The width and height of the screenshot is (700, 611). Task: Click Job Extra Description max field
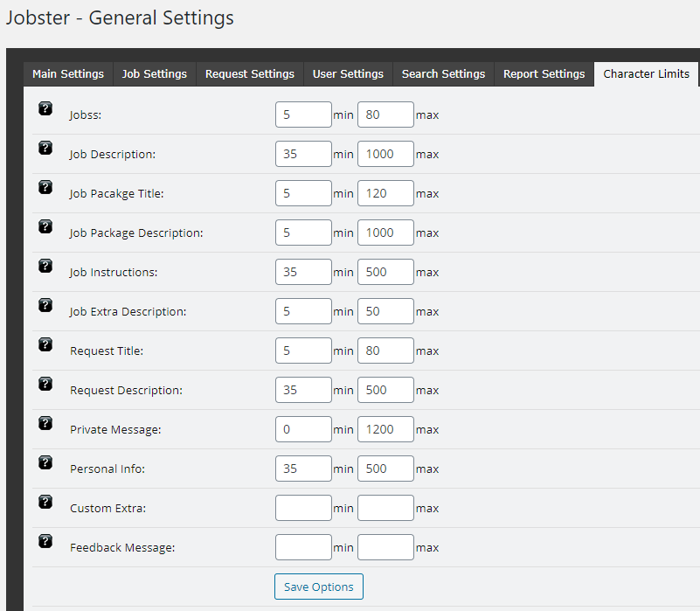point(385,311)
